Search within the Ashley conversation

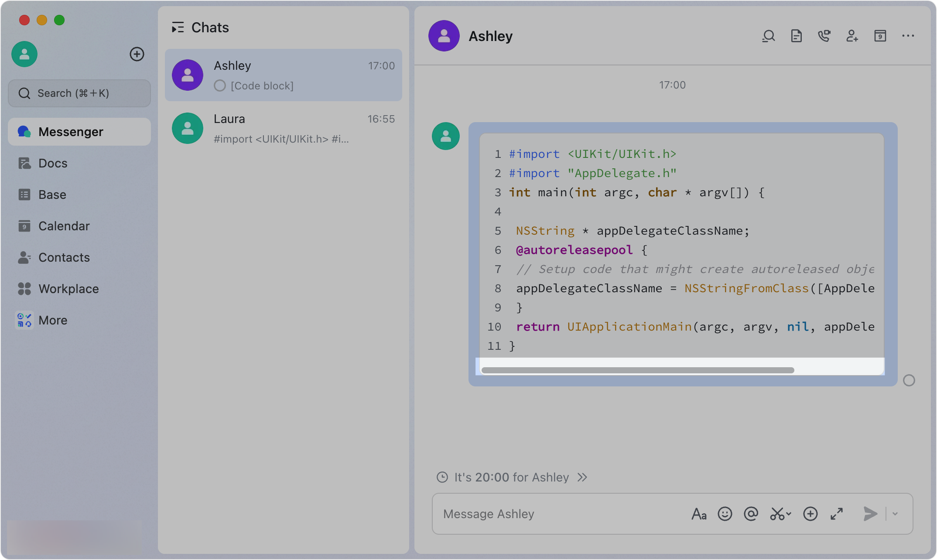click(769, 36)
